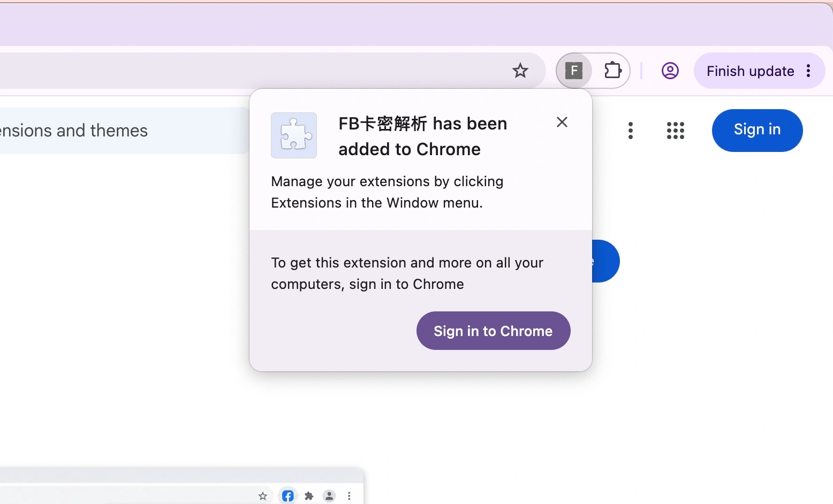Close the extension added popup
The height and width of the screenshot is (504, 833).
562,122
